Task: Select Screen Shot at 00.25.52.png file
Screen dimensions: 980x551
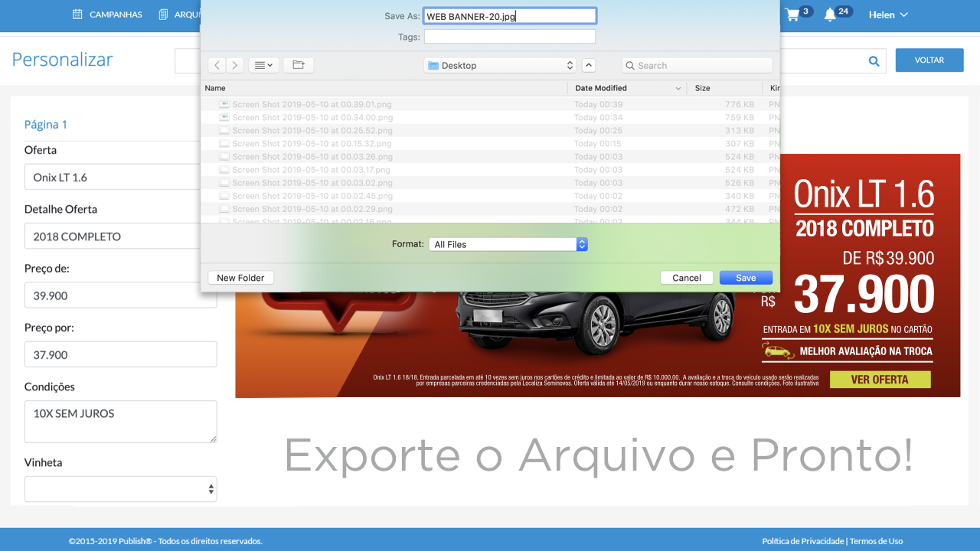Action: 490,130
